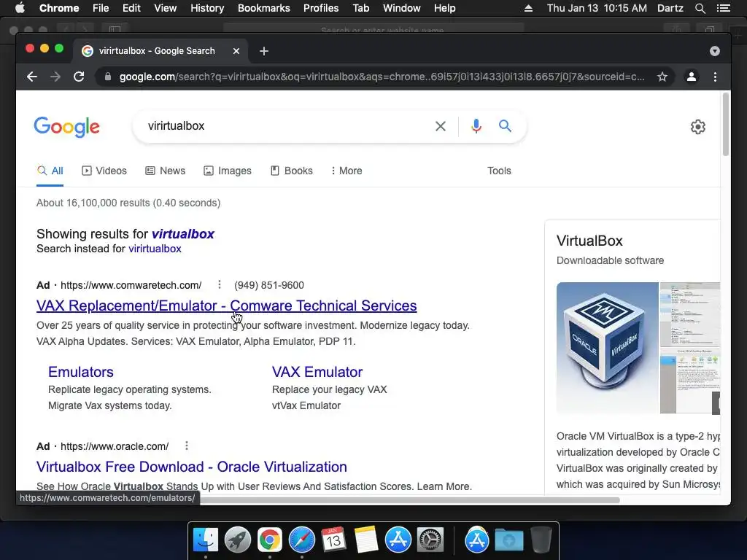Click the date and time in menu bar
747x560 pixels.
point(597,8)
